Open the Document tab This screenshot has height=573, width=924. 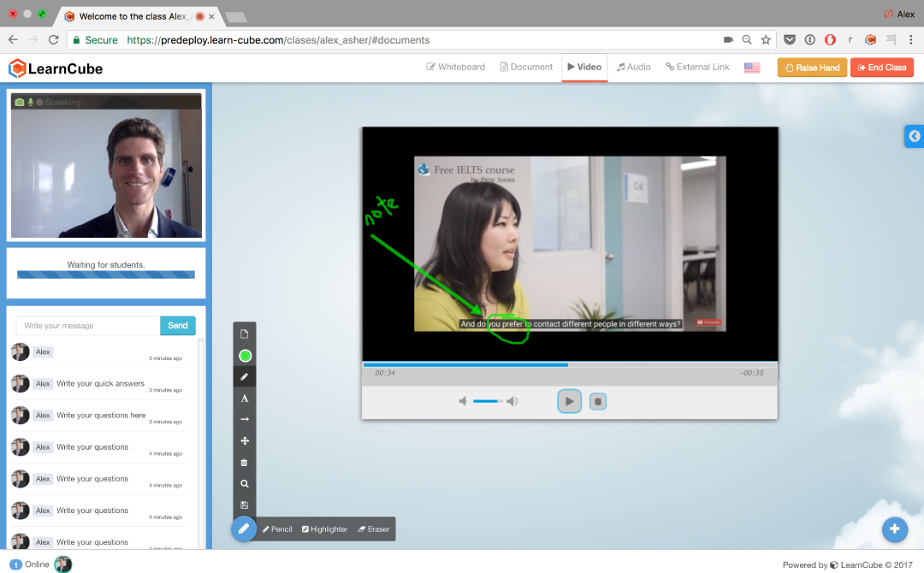tap(526, 67)
